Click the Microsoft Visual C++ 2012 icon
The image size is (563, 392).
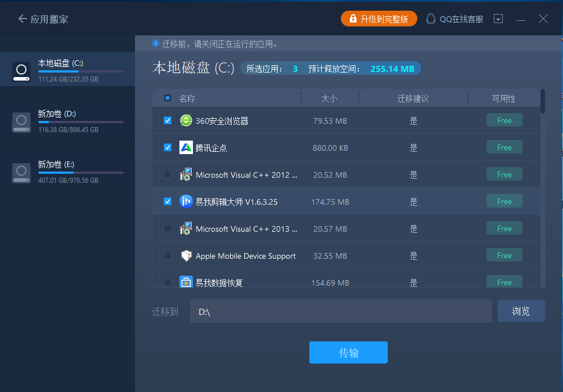click(x=186, y=174)
